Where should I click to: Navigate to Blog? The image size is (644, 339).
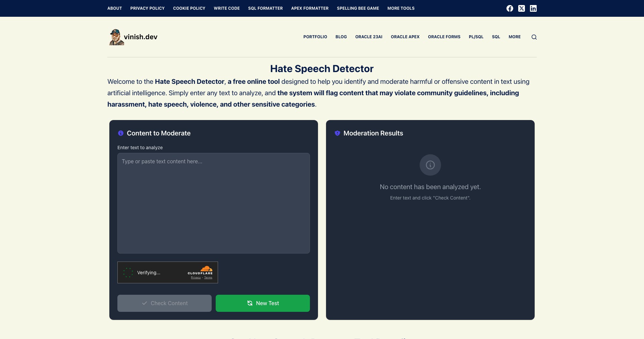(x=341, y=37)
